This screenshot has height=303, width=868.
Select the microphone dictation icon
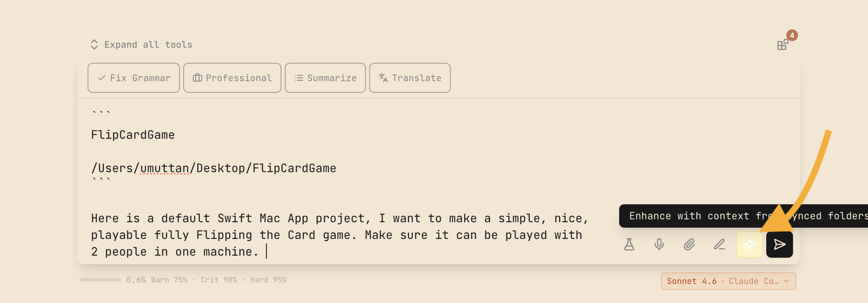pos(659,244)
